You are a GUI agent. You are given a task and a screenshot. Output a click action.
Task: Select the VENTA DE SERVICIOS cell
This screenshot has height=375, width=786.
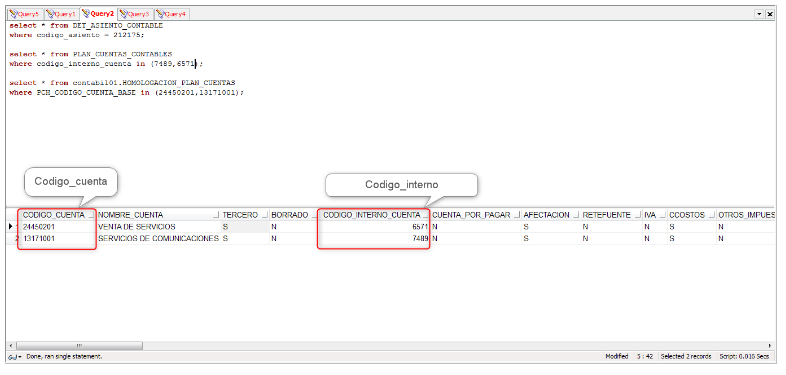[158, 227]
